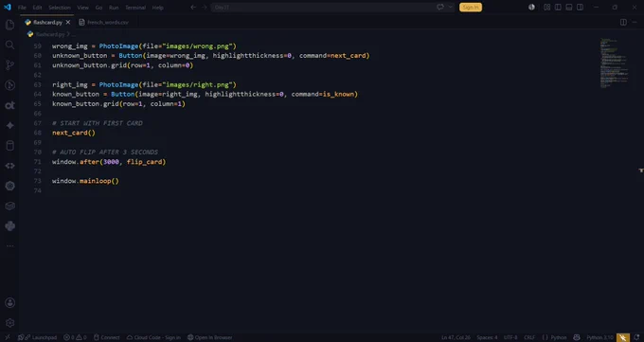Go forward with the right arrow
The height and width of the screenshot is (342, 644).
coord(205,7)
